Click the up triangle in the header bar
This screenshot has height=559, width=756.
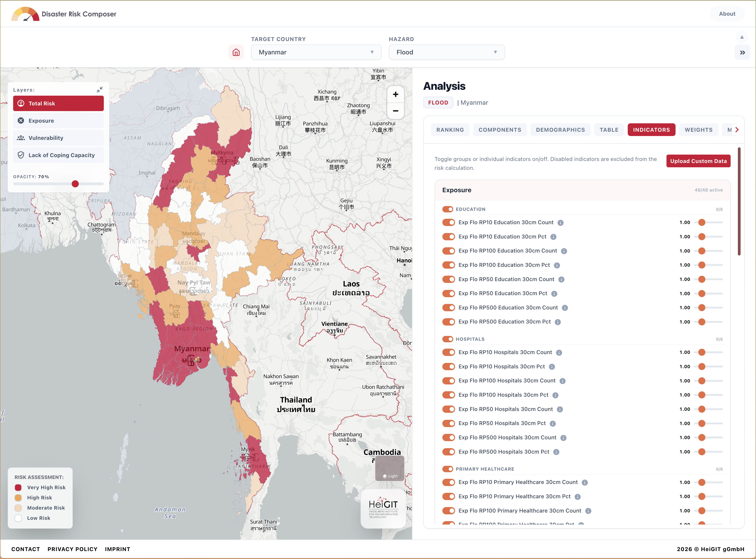742,37
